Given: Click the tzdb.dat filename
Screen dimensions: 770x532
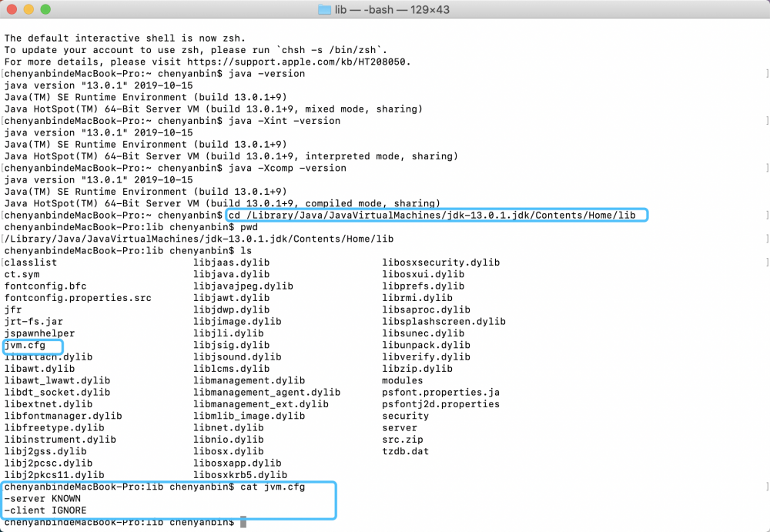Looking at the screenshot, I should click(x=403, y=451).
